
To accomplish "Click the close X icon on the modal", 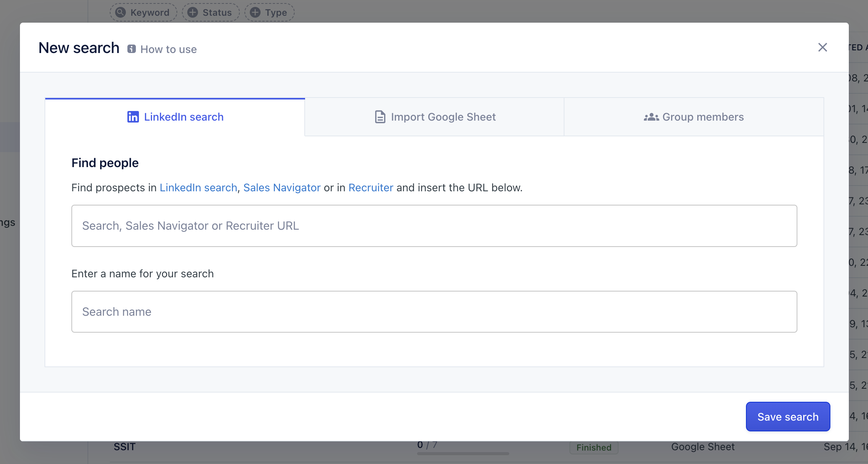I will [822, 47].
